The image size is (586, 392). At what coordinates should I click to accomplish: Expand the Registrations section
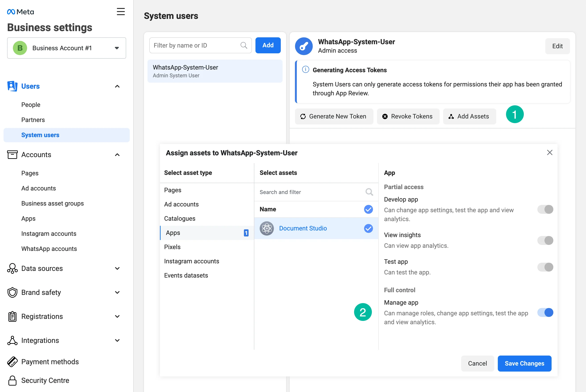pyautogui.click(x=117, y=316)
